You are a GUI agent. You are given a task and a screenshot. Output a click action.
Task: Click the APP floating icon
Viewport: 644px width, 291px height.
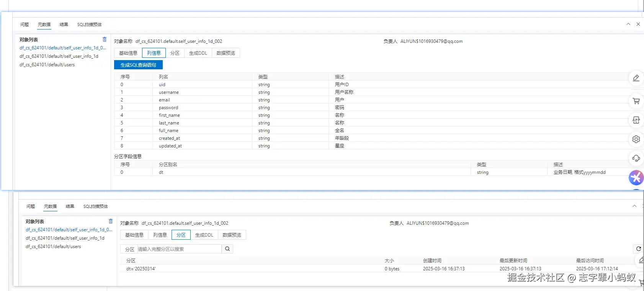(x=636, y=120)
